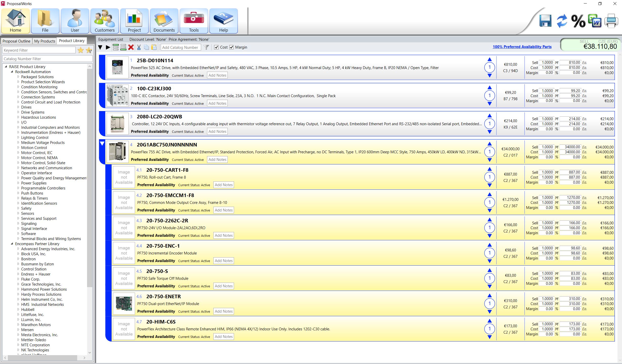Click the single gold star favorites icon
Viewport: 622px width, 364px height.
81,50
